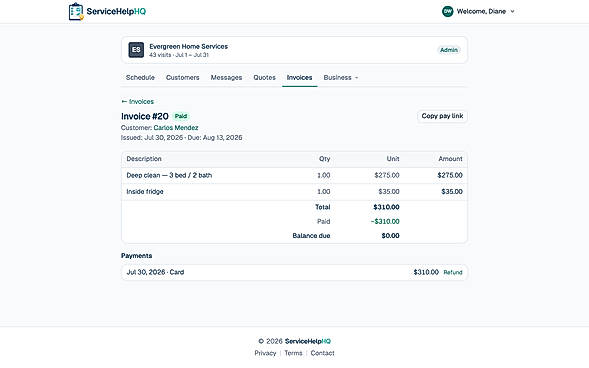Click the $35.00 unit price cell

(389, 192)
